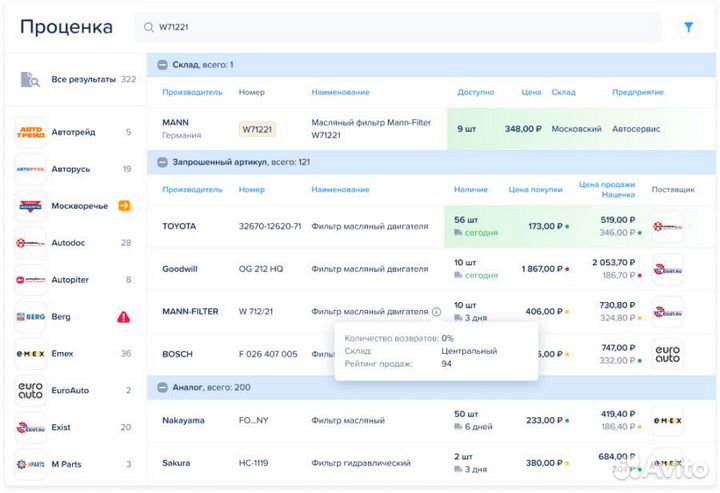720x493 pixels.
Task: Select Автотрейд supplier in sidebar
Action: (x=75, y=132)
